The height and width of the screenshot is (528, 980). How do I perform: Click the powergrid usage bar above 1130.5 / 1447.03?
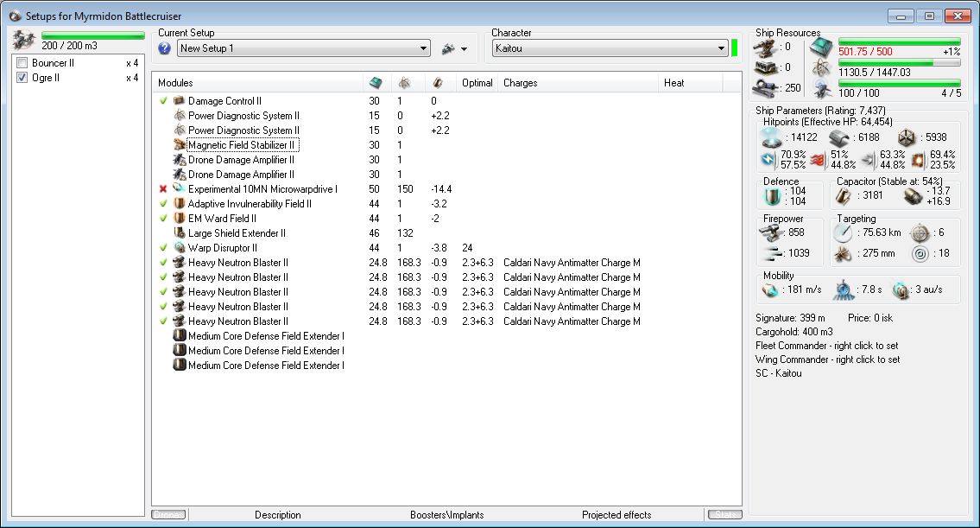pyautogui.click(x=900, y=62)
